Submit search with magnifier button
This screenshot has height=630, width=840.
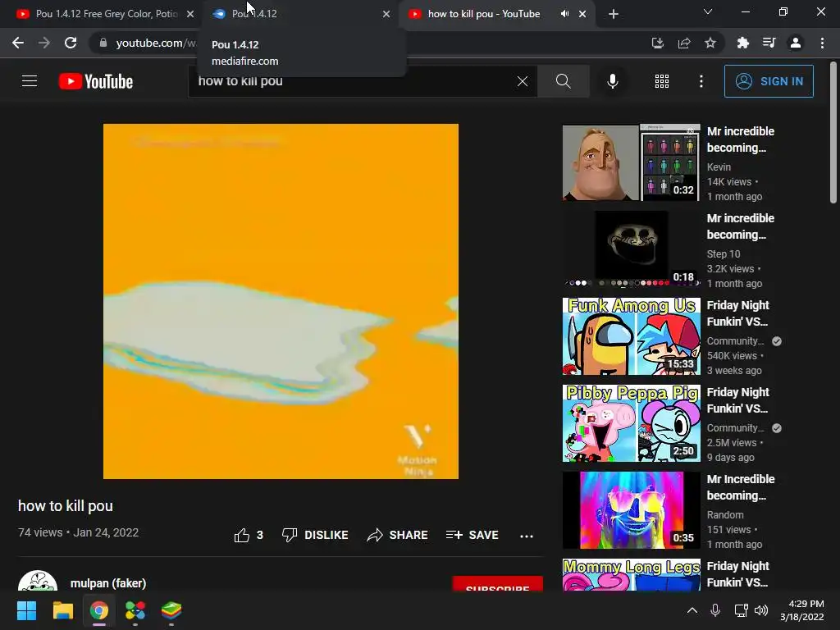563,81
